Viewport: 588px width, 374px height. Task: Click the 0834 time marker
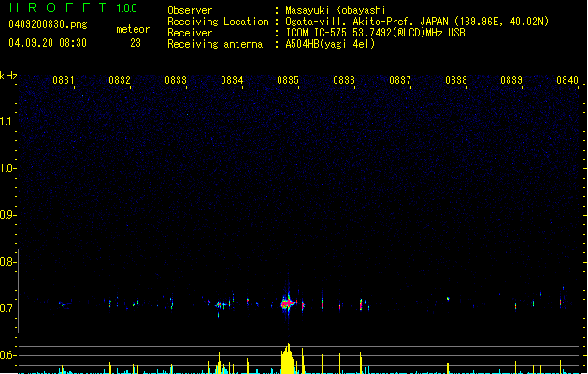pyautogui.click(x=232, y=80)
